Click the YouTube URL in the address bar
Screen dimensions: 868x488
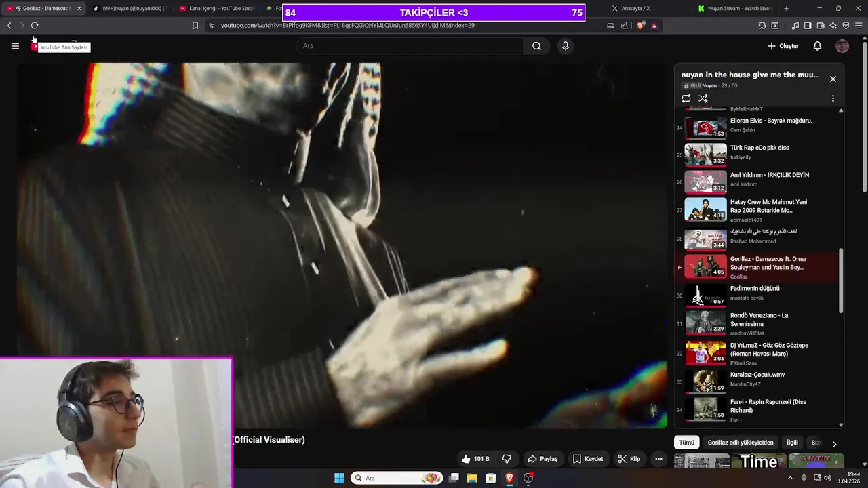click(347, 26)
